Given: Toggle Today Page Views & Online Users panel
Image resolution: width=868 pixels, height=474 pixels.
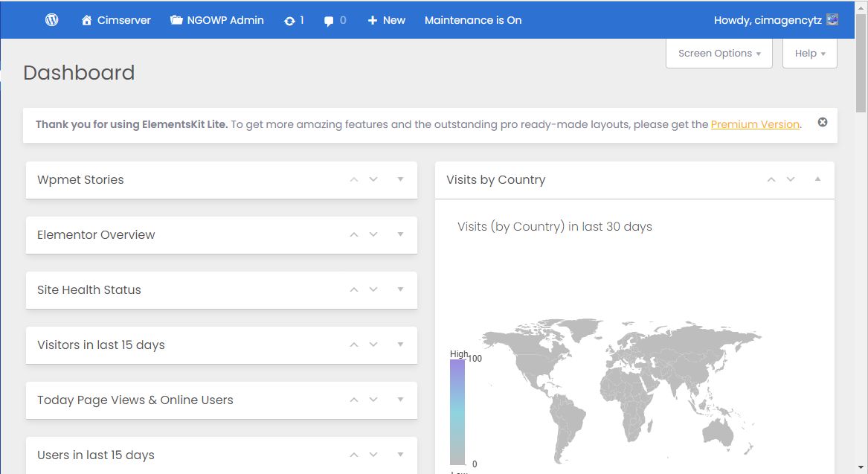Looking at the screenshot, I should coord(400,400).
